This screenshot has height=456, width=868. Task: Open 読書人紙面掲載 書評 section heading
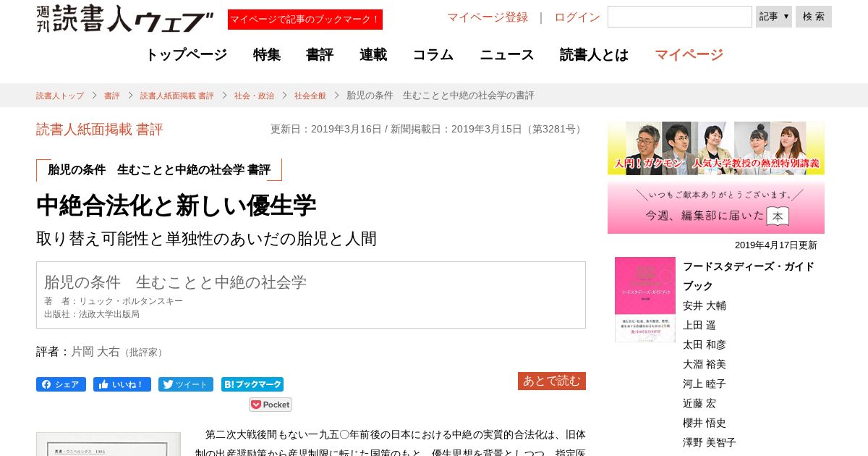[x=100, y=130]
